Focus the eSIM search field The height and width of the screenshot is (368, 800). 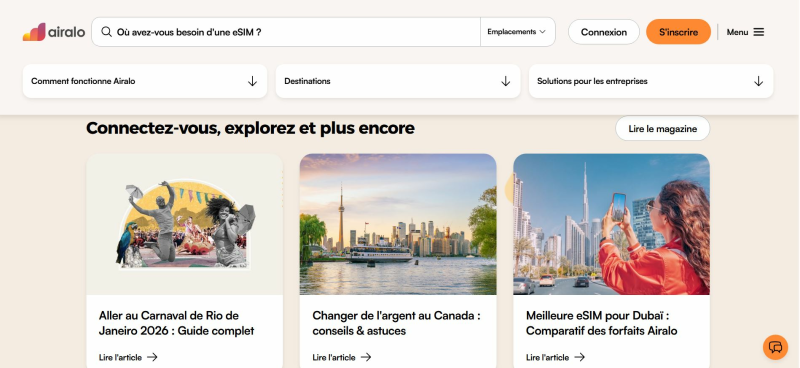point(286,32)
